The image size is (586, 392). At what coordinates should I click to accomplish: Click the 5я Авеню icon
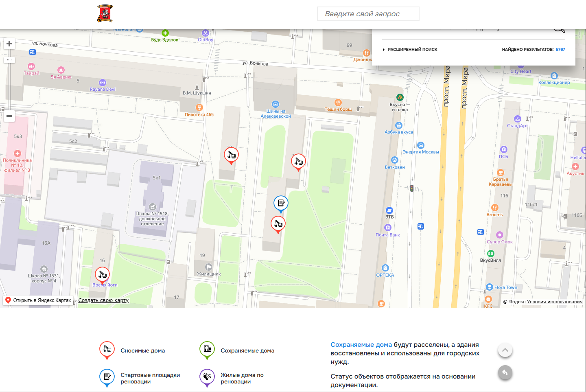(61, 70)
